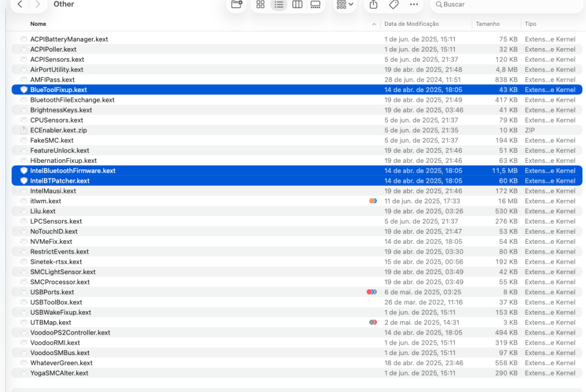Viewport: 586px width, 392px height.
Task: Click the 11,5 MB size value
Action: pos(505,171)
